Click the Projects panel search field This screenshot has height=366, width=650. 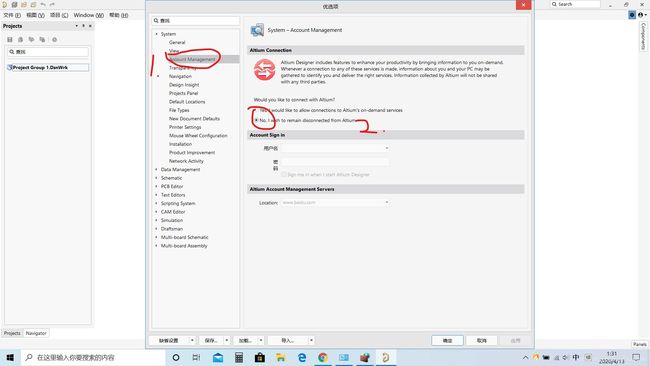(x=48, y=52)
